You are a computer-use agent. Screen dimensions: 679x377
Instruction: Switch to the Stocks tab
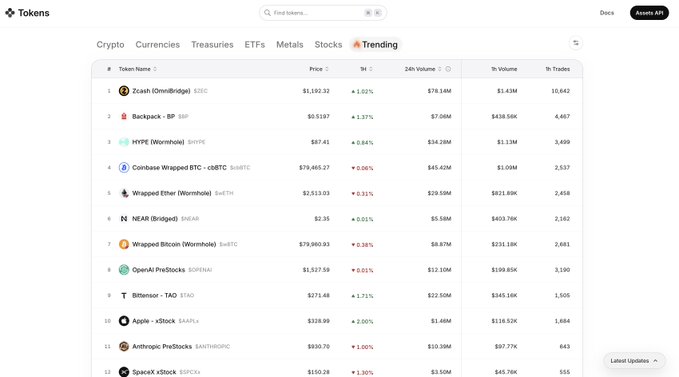[x=328, y=45]
